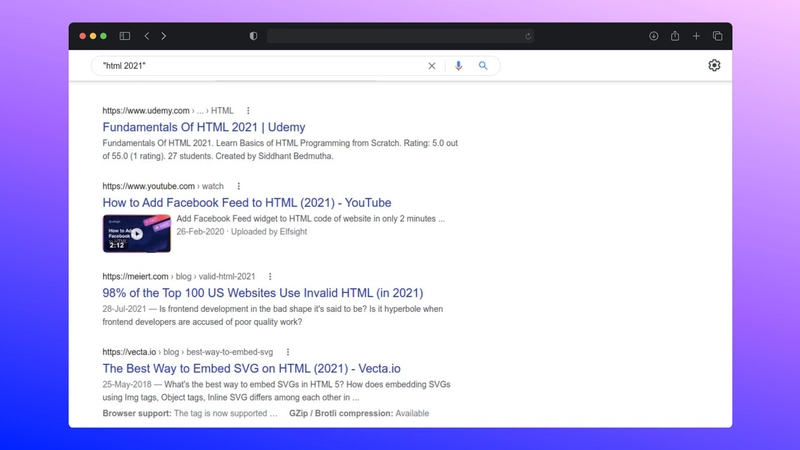This screenshot has width=800, height=450.
Task: Go back with the left arrow
Action: tap(146, 36)
